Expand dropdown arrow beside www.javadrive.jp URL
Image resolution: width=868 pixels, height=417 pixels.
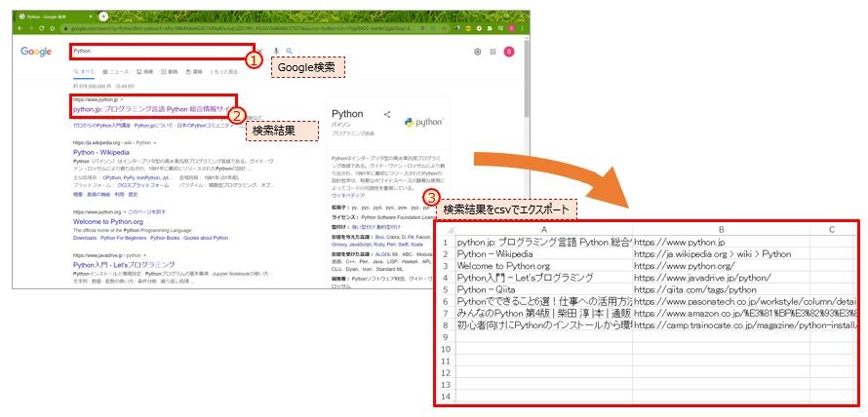144,255
